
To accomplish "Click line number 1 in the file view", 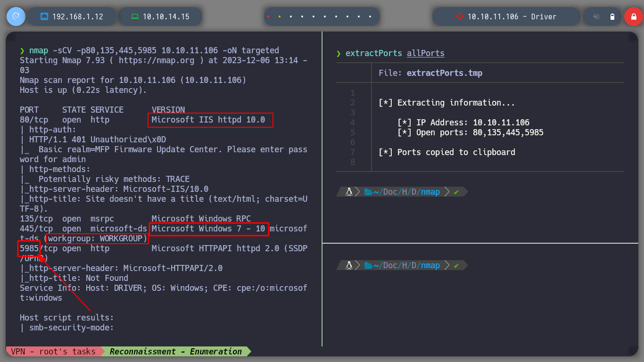I will click(x=353, y=93).
